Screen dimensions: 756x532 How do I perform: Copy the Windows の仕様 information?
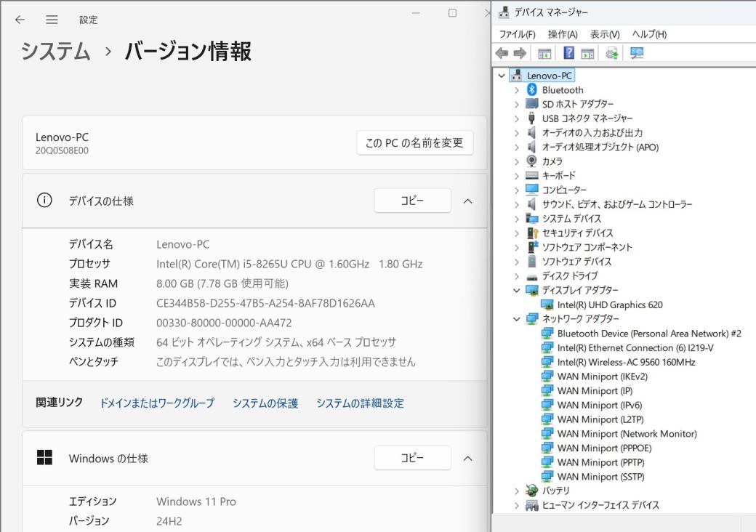[x=412, y=458]
